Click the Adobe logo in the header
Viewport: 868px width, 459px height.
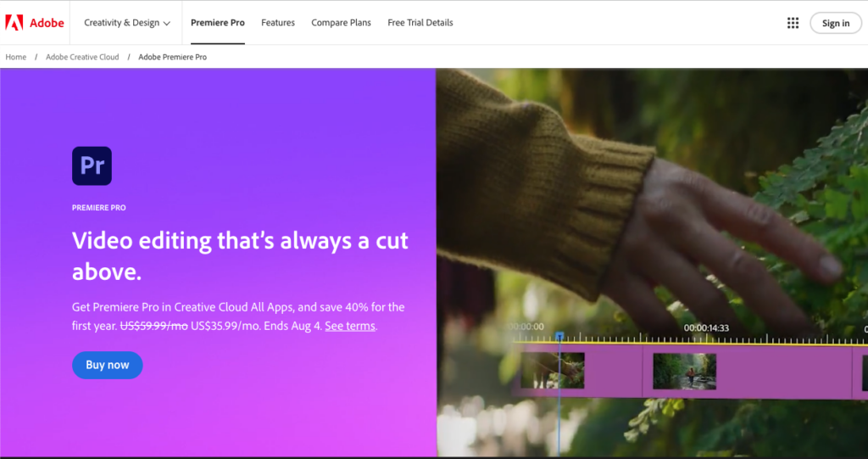(x=34, y=23)
